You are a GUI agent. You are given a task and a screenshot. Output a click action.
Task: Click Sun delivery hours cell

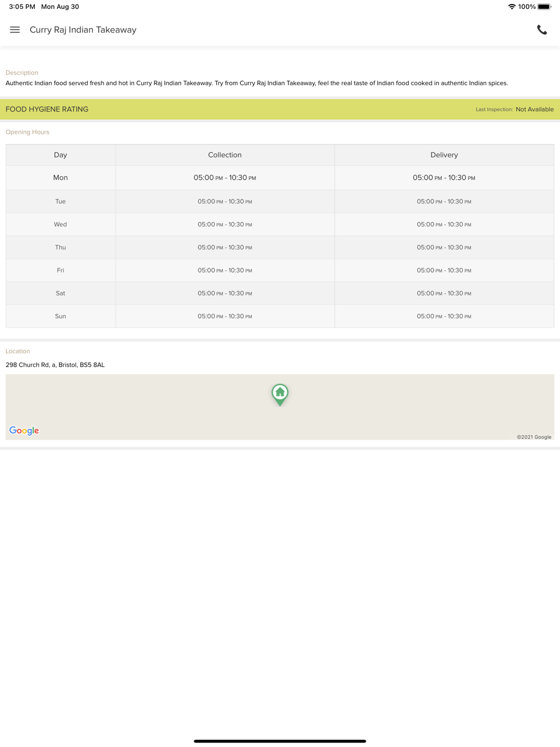(444, 316)
